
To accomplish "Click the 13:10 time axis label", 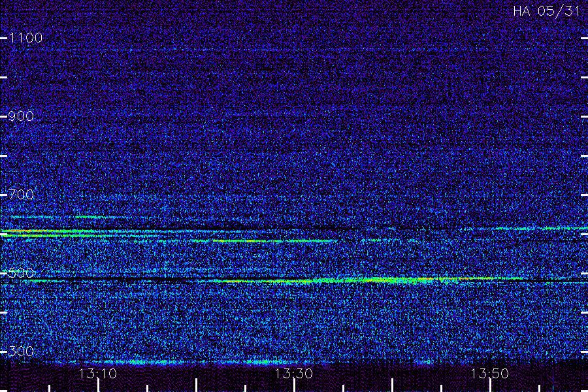I will pyautogui.click(x=98, y=374).
